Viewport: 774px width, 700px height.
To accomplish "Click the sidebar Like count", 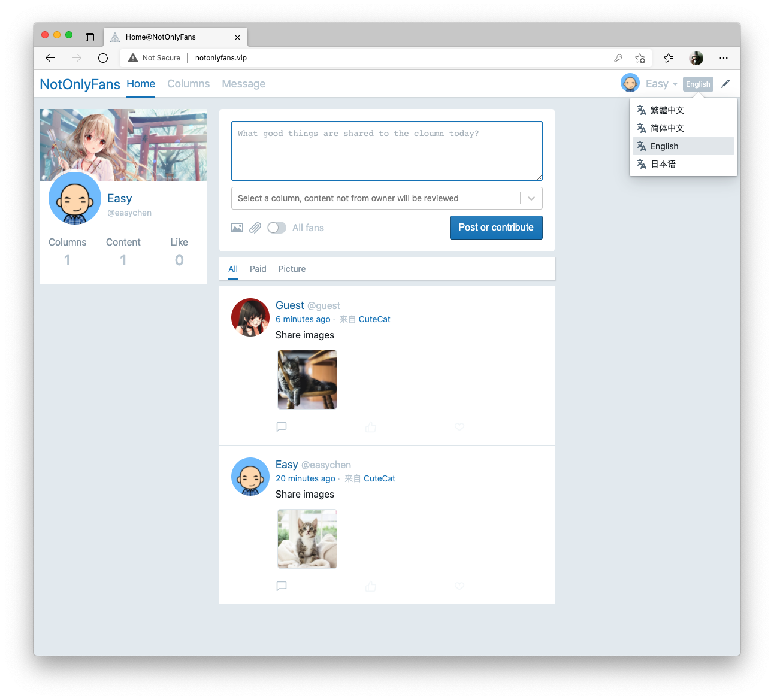I will 179,260.
